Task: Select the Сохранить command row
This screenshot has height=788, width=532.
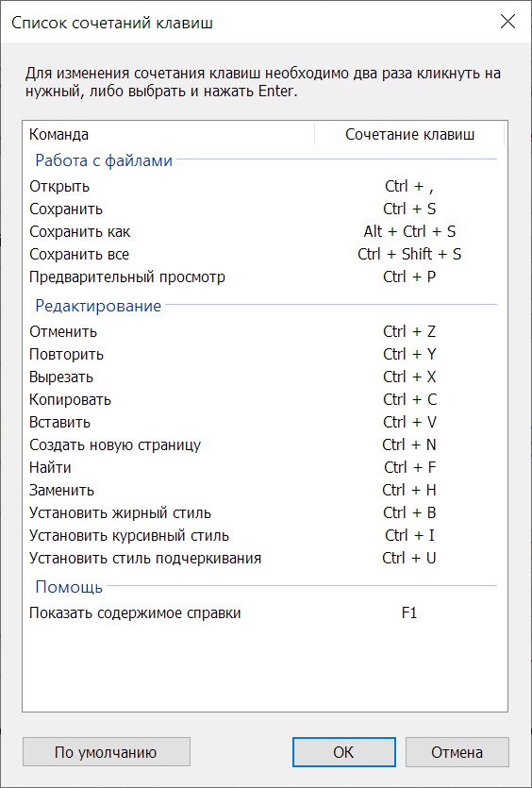Action: [x=265, y=210]
